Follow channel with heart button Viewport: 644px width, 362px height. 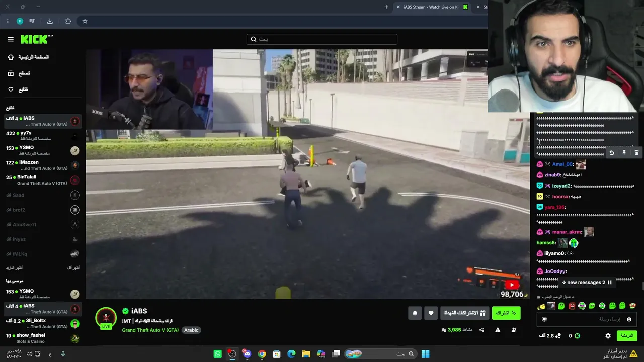pyautogui.click(x=431, y=313)
